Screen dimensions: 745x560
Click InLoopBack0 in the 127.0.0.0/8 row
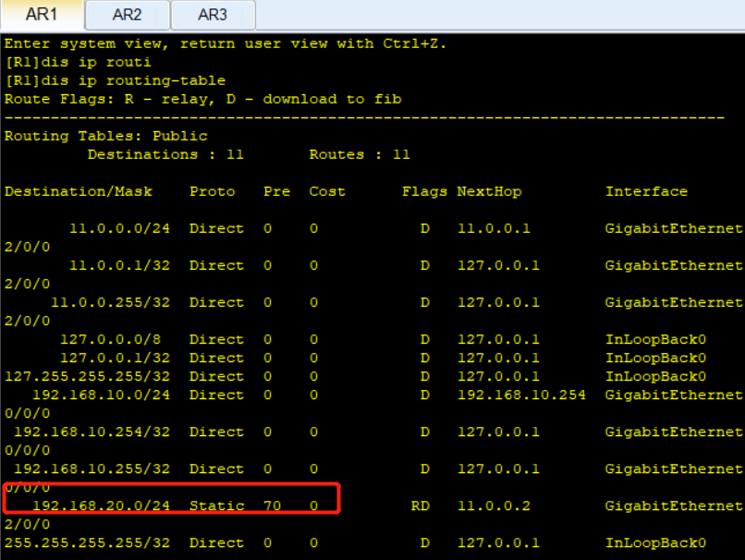click(655, 340)
